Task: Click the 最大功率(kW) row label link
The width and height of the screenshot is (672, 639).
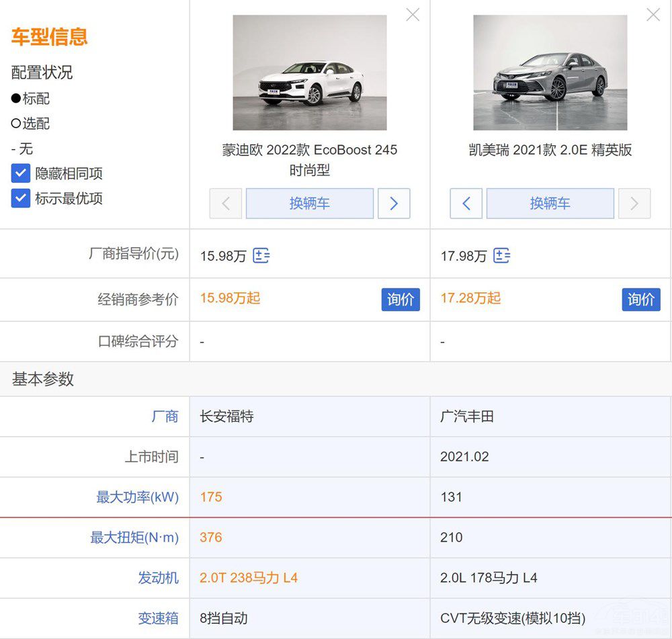Action: point(138,497)
